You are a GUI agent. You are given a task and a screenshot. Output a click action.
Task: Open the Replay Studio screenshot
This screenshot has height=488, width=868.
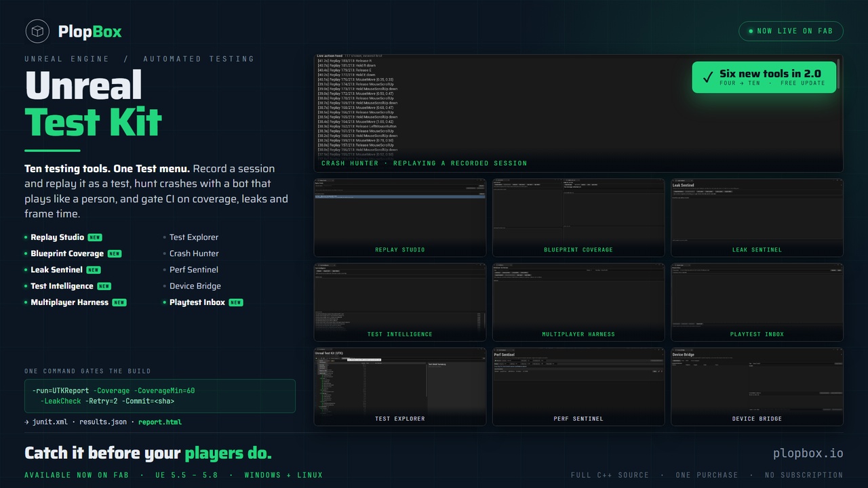tap(400, 218)
